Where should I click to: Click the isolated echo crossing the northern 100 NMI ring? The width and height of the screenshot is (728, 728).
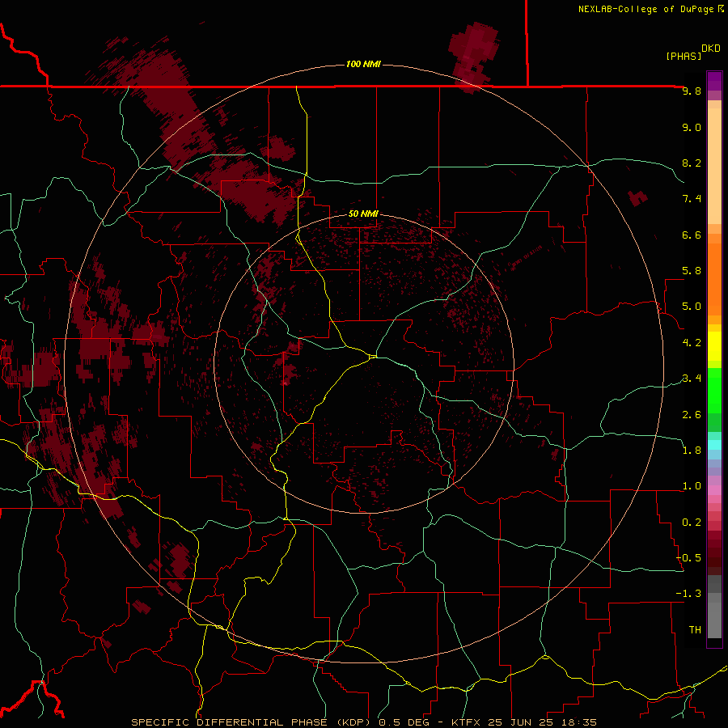(473, 57)
